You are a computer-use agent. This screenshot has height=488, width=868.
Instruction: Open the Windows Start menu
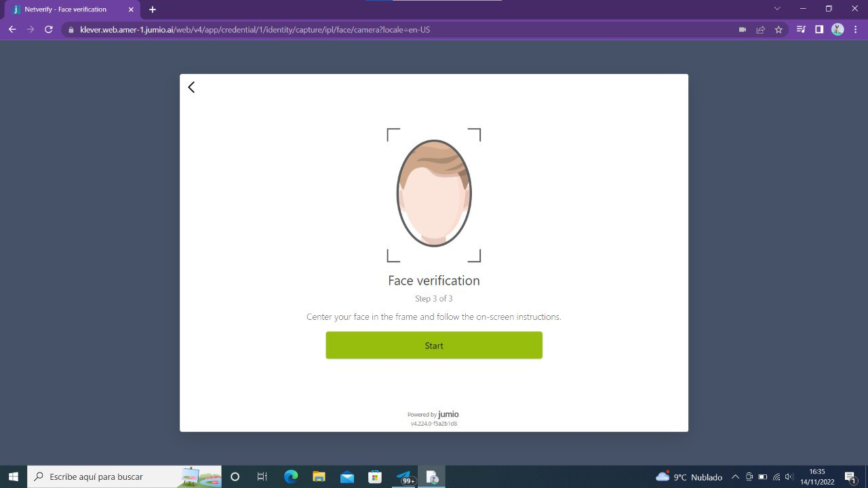point(13,476)
